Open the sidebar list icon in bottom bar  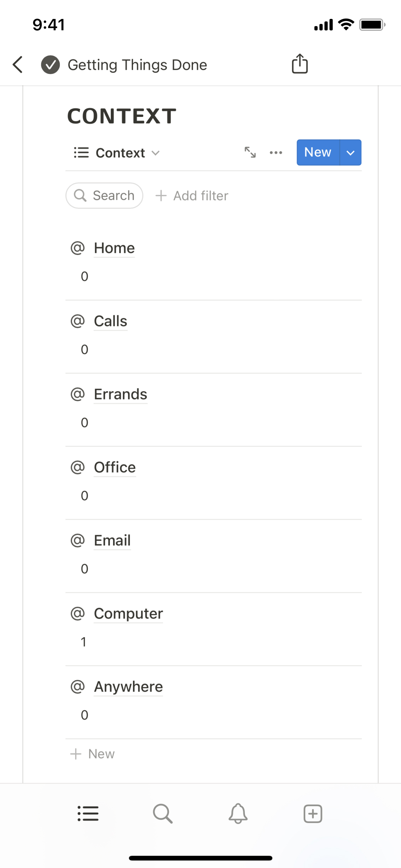pyautogui.click(x=88, y=813)
